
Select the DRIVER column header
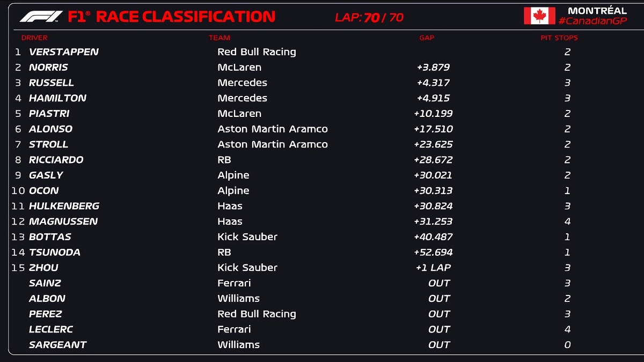tap(34, 38)
